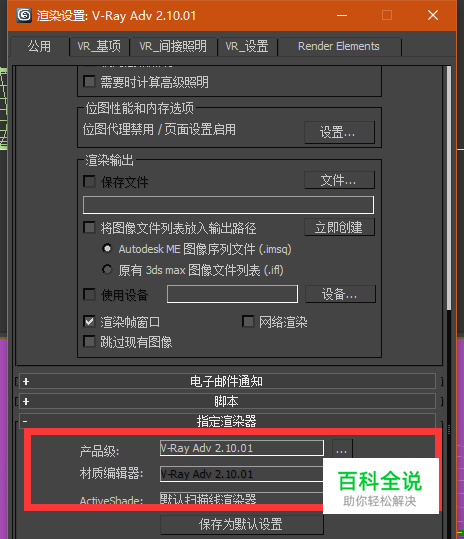The image size is (464, 539).
Task: Uncheck the 渲染帧窗口 checkbox
Action: point(89,322)
